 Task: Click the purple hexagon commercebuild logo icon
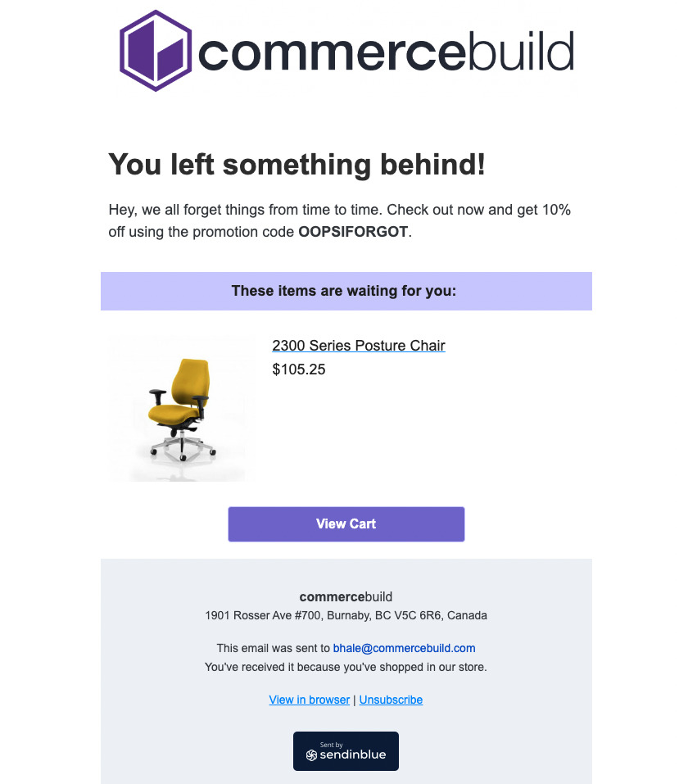(x=156, y=51)
